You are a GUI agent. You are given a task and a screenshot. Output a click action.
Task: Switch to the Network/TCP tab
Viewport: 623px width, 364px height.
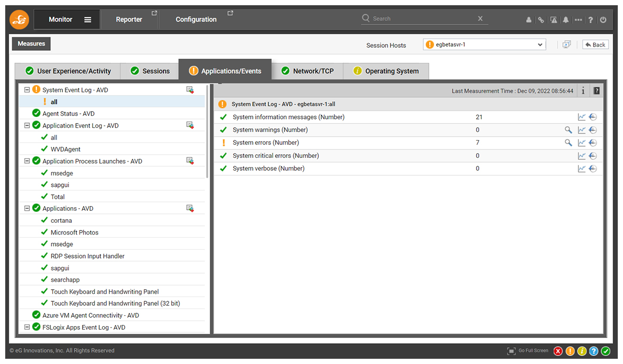307,71
